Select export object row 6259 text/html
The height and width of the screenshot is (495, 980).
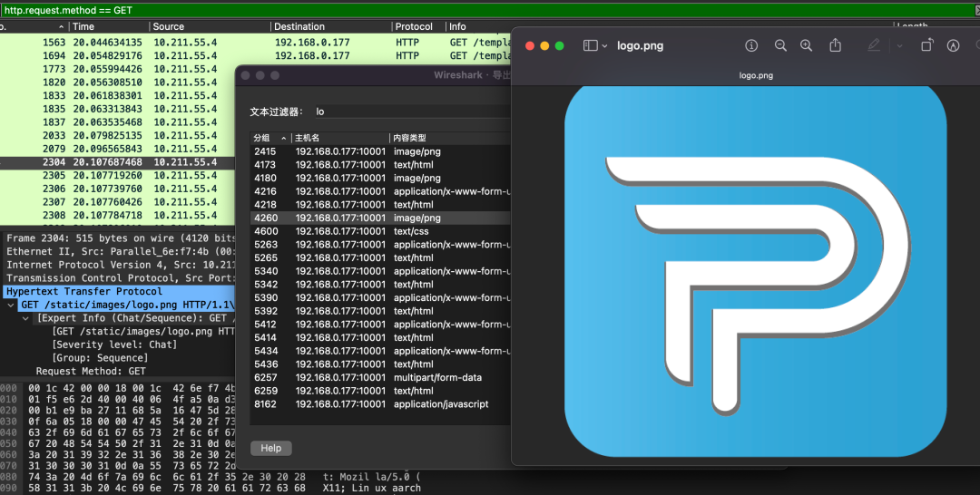click(x=380, y=391)
